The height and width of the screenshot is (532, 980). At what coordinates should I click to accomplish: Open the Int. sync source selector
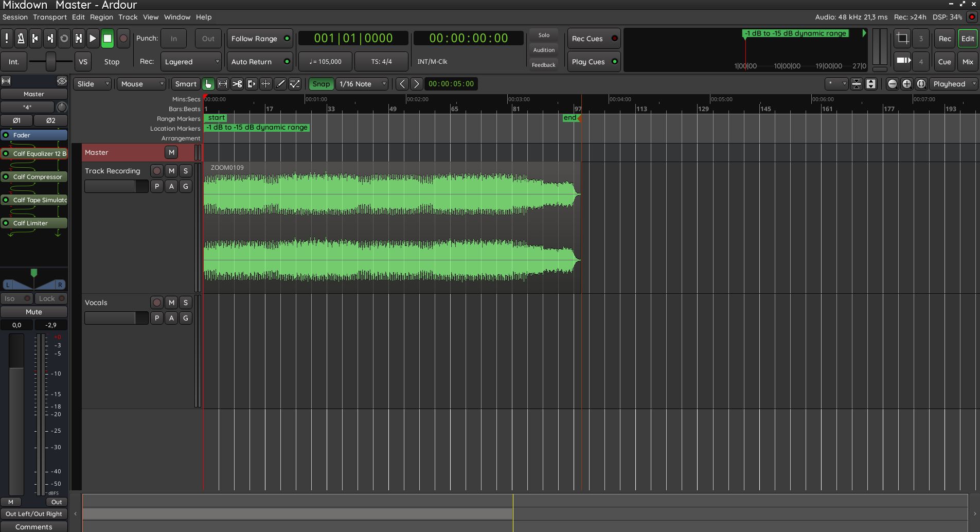pyautogui.click(x=14, y=62)
